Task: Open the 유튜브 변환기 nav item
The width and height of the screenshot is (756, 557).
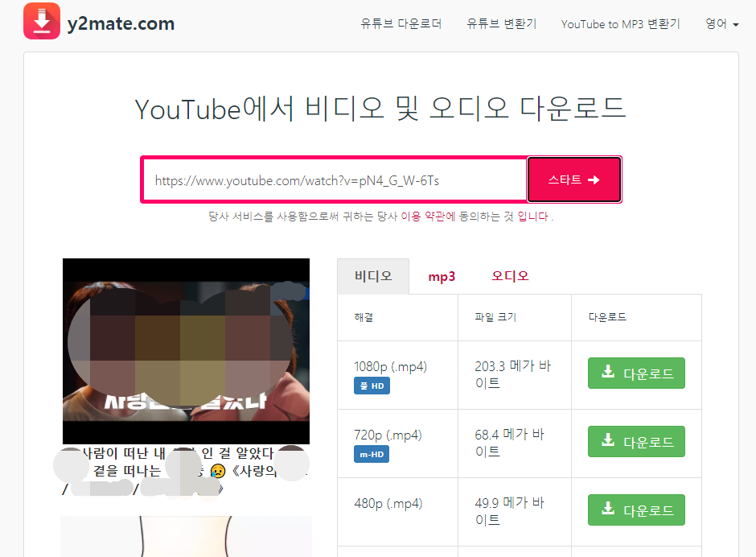Action: (501, 23)
